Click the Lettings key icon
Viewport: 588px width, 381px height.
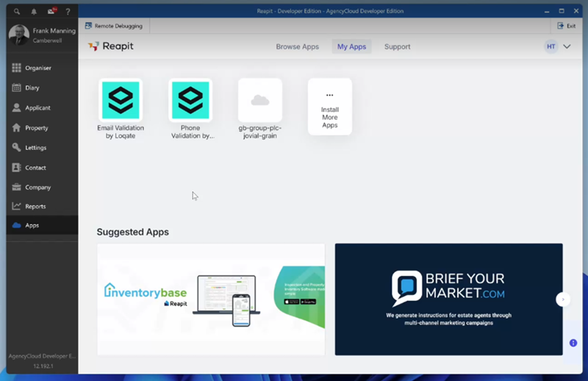pos(16,147)
